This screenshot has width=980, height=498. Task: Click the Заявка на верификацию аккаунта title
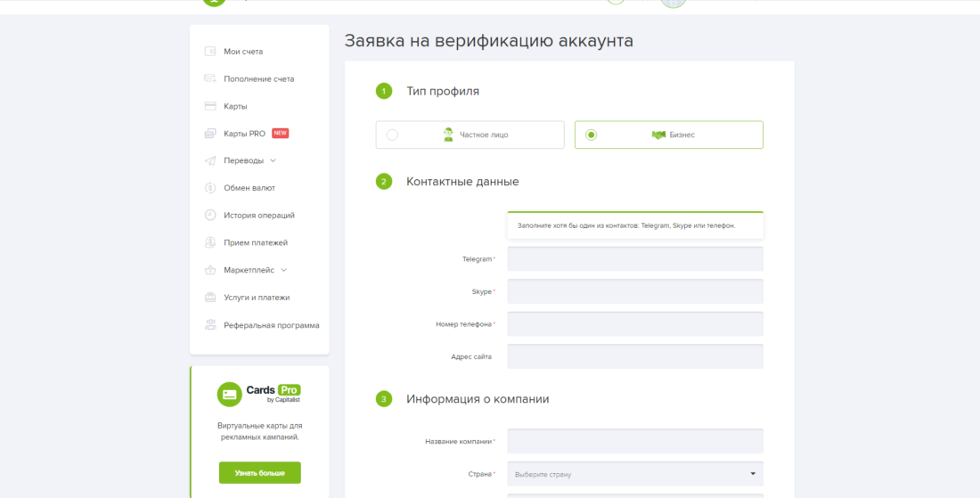pos(489,41)
